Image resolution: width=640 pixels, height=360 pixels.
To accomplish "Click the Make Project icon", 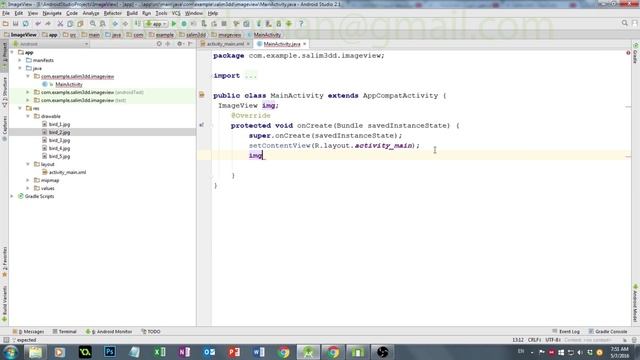I will point(138,24).
